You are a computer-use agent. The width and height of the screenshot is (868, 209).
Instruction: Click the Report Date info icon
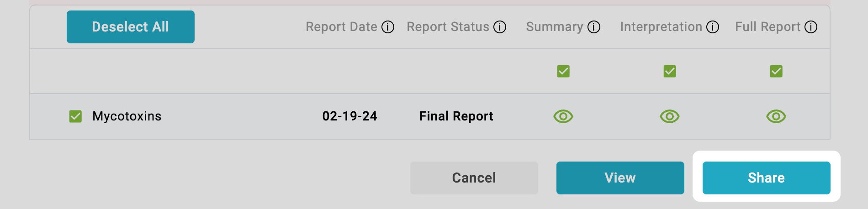388,27
